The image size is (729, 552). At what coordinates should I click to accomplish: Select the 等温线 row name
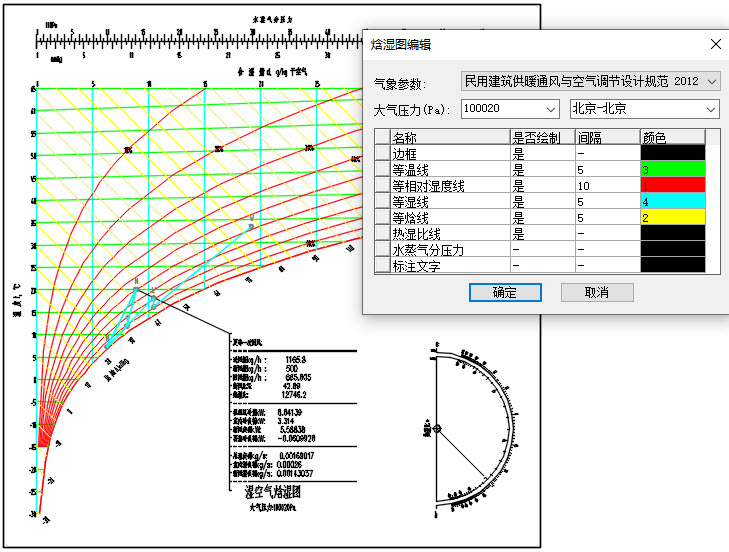point(450,169)
